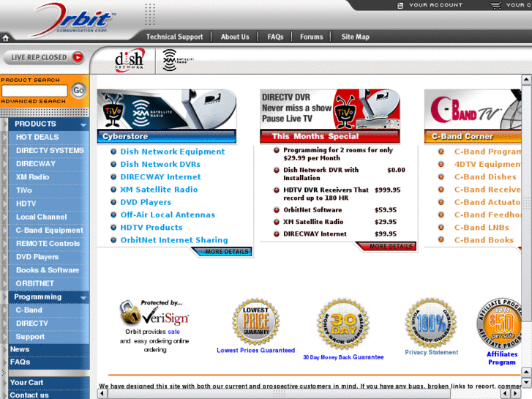532x399 pixels.
Task: Click the orange bullet beside C-Band Books
Action: (x=441, y=239)
